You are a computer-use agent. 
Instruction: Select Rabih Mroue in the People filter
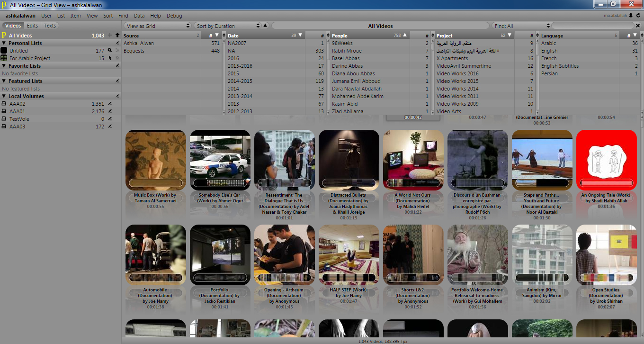click(380, 51)
